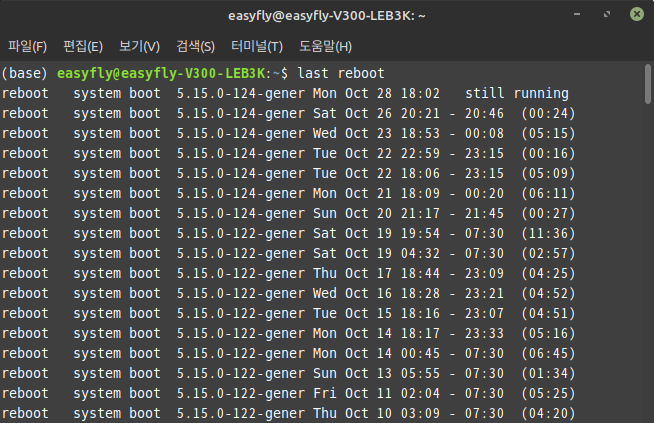Close the terminal with the green X button
This screenshot has height=423, width=654.
pos(637,15)
